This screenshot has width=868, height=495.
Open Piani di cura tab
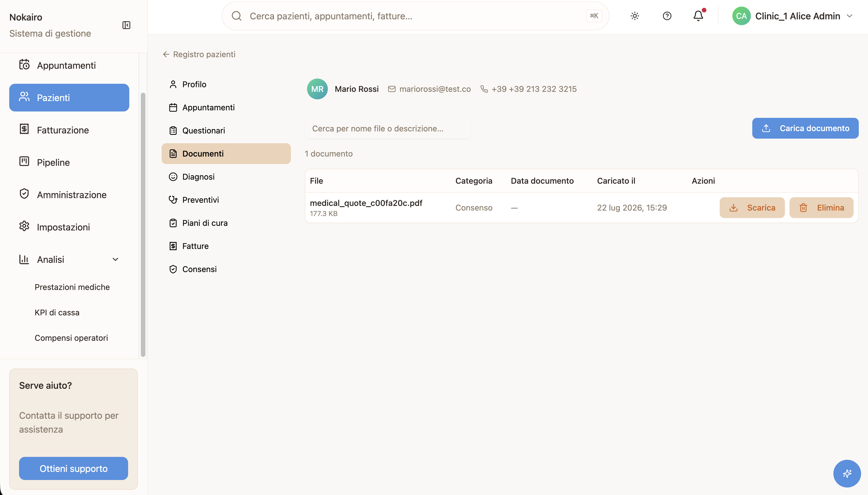pos(226,223)
